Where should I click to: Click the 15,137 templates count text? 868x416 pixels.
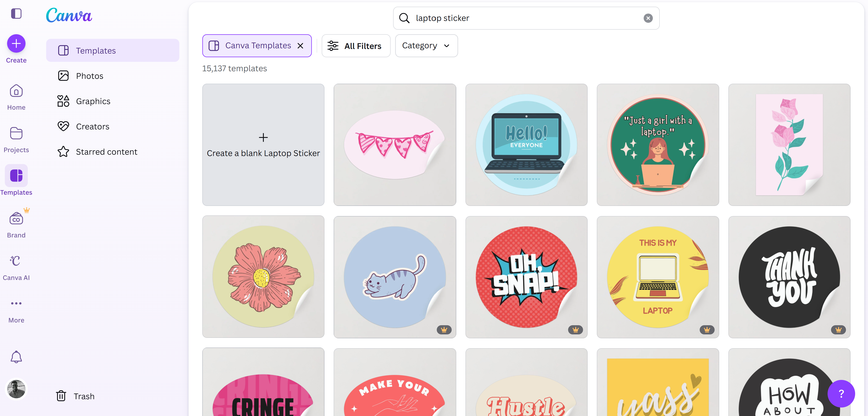coord(234,68)
